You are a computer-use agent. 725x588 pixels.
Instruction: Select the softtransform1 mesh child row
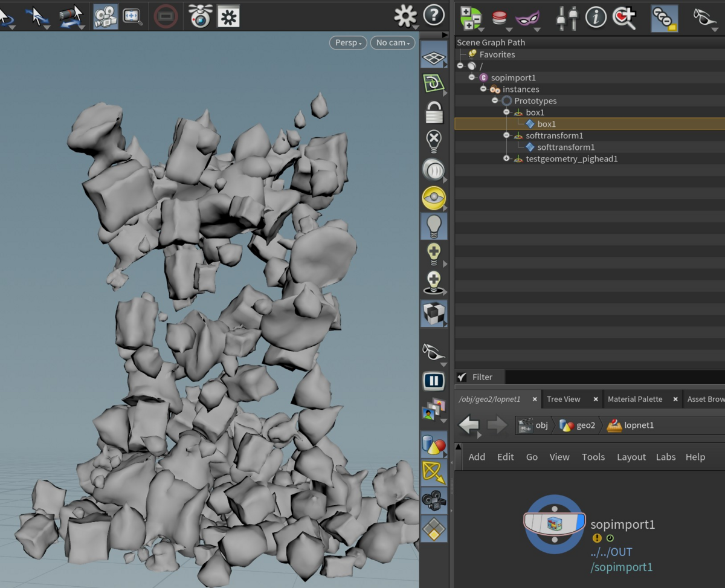[590, 147]
